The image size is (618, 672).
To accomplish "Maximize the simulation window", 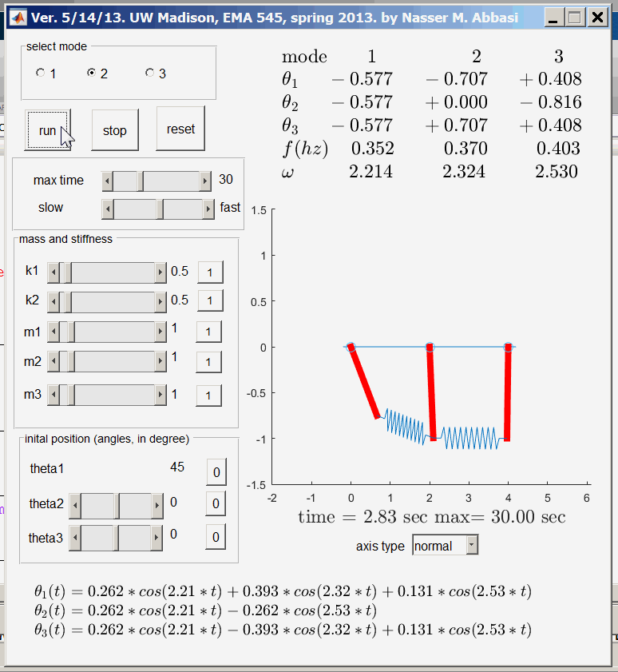I will 576,16.
